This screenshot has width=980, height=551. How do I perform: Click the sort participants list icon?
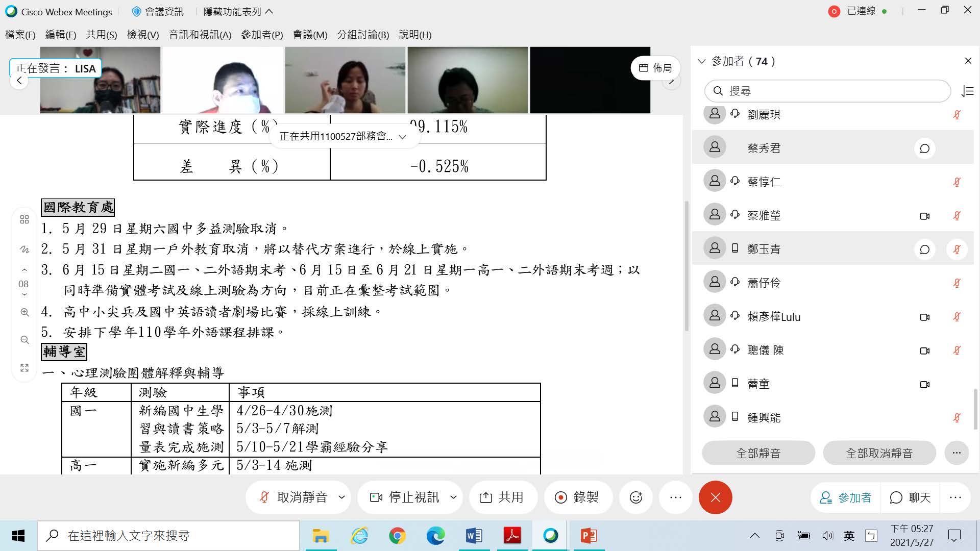point(967,91)
